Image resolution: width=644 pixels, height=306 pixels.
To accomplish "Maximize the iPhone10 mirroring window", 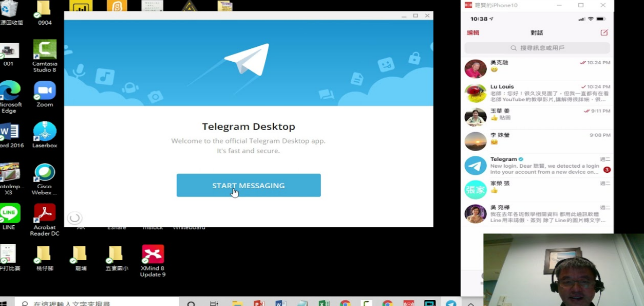I will point(581,5).
